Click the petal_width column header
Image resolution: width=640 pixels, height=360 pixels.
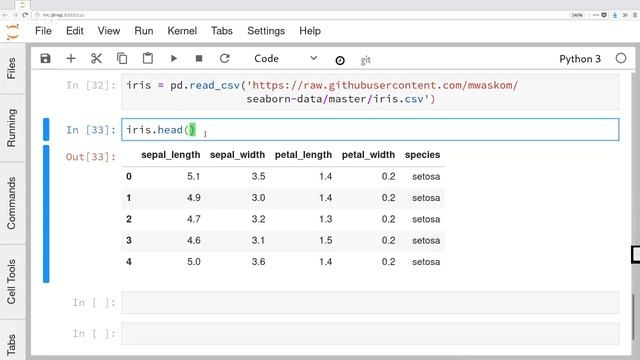[x=368, y=155]
